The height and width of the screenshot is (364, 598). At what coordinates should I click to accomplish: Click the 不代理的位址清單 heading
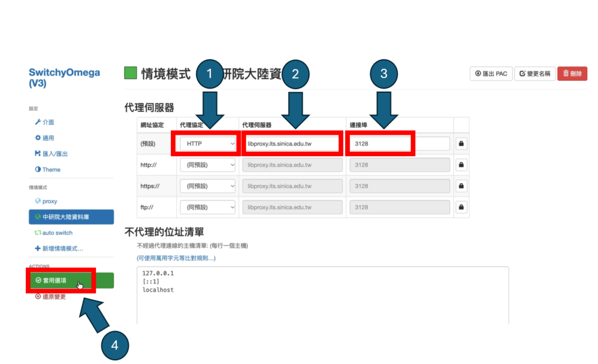tap(164, 232)
